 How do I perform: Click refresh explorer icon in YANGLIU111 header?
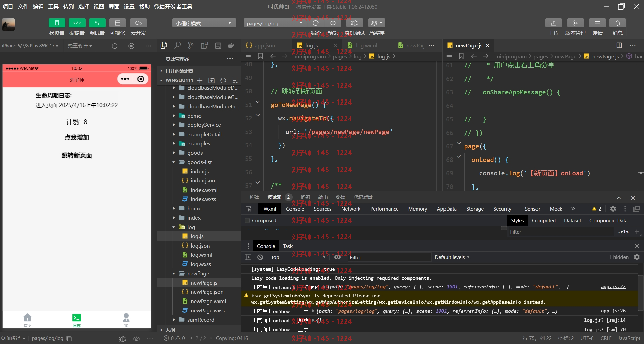[223, 80]
